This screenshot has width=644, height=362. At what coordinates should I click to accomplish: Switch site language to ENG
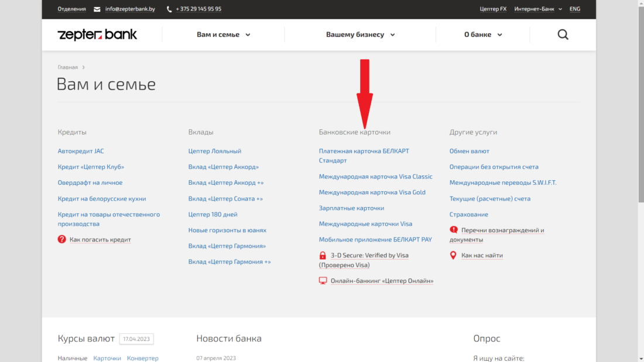(575, 9)
